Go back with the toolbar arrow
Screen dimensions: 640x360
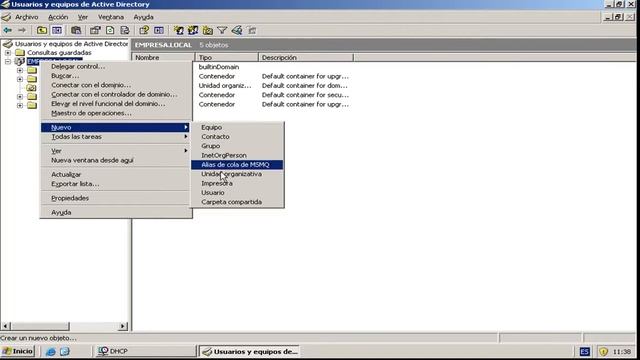[x=7, y=30]
